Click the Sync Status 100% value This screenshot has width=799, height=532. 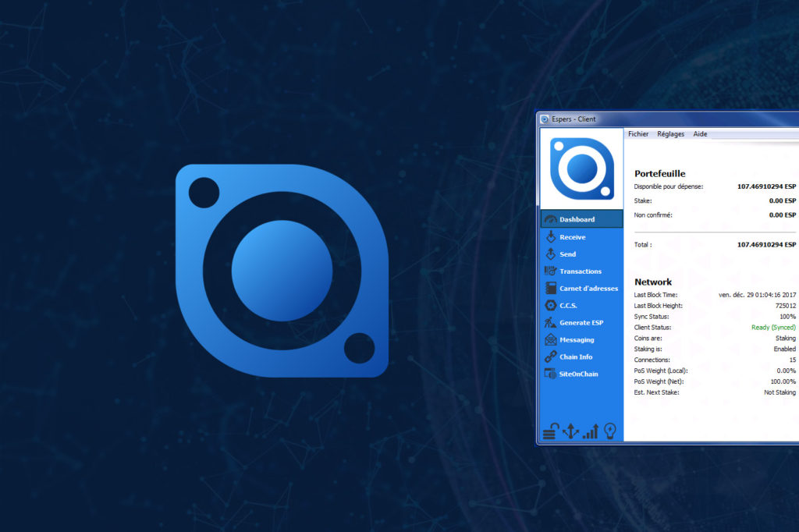coord(788,317)
